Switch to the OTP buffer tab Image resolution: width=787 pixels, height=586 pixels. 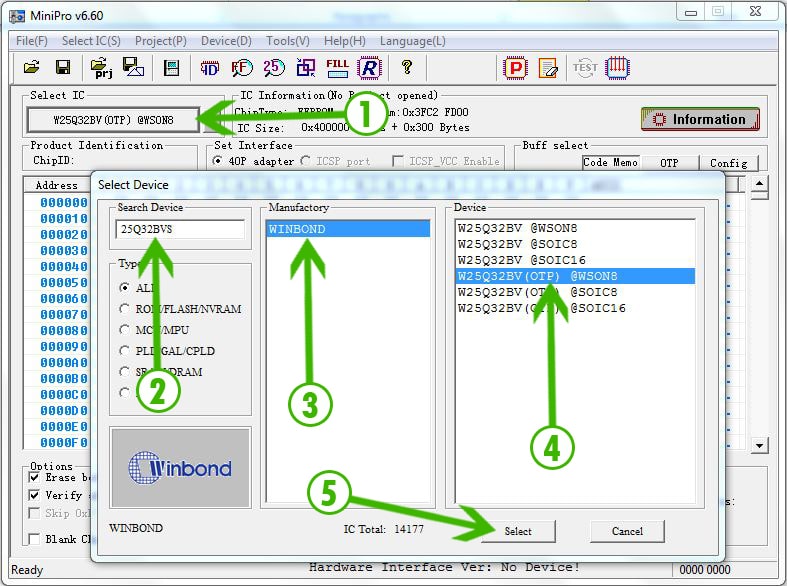(669, 163)
